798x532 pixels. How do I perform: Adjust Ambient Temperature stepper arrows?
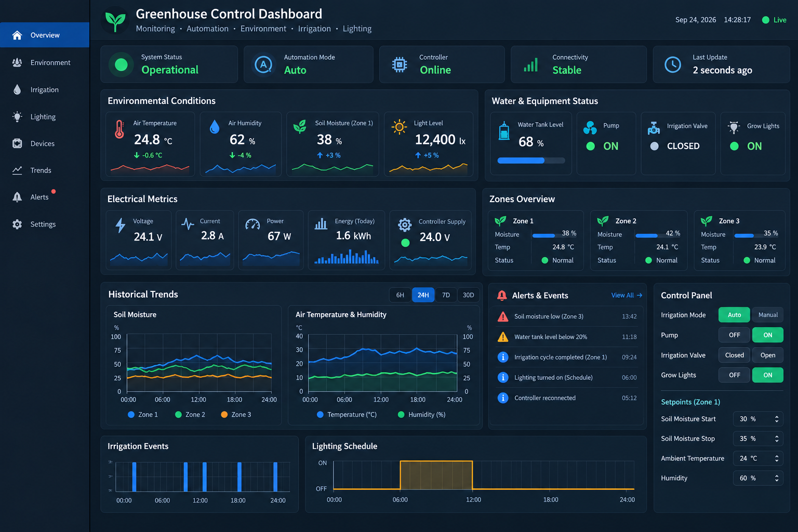click(777, 458)
